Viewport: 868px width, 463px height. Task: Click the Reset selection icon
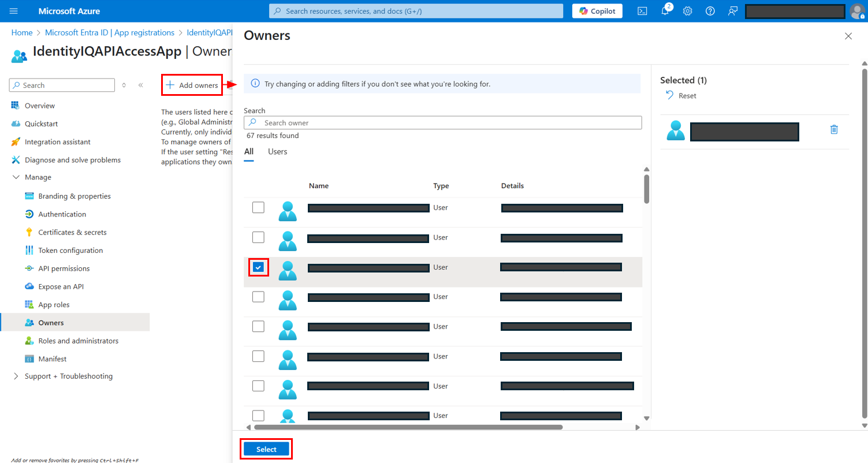pyautogui.click(x=670, y=95)
